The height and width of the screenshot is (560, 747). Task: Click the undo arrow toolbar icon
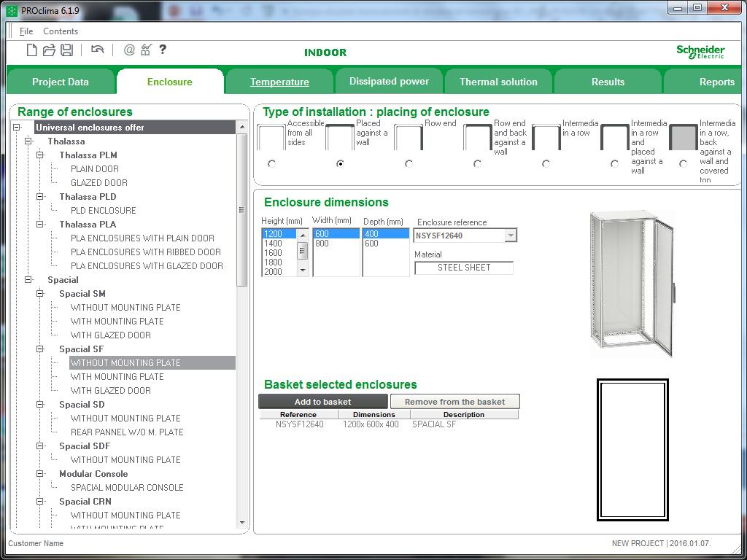[x=97, y=49]
